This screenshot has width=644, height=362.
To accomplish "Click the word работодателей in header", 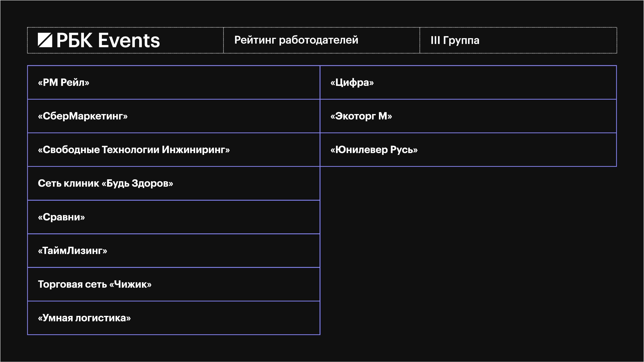I will point(319,40).
